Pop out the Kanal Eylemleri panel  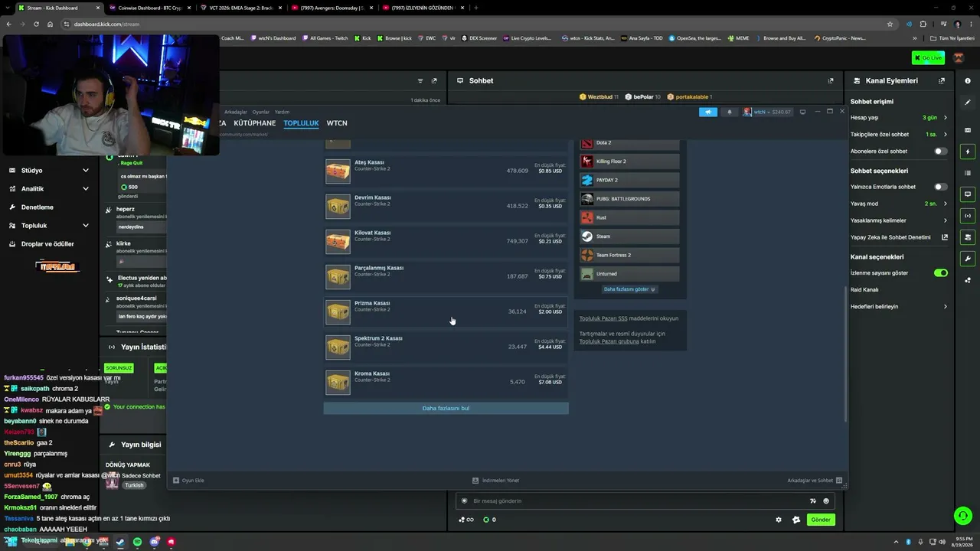942,80
